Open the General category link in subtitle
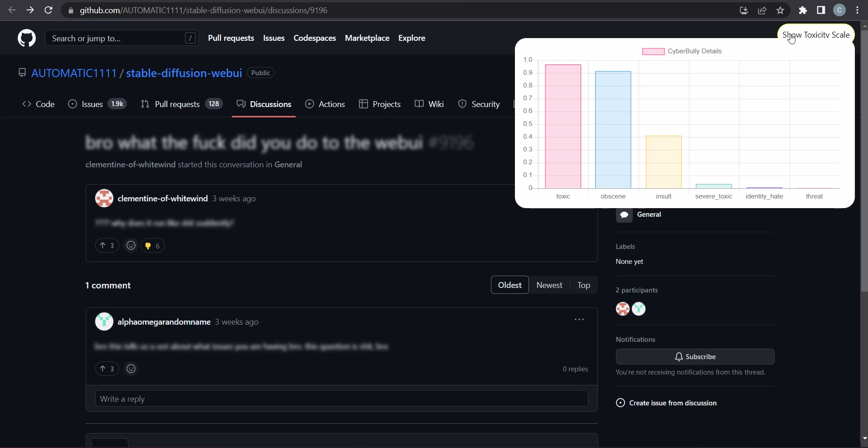 (x=288, y=165)
